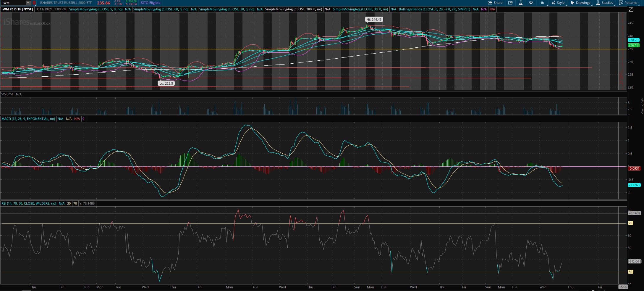The image size is (644, 291).
Task: Click the 15:00 time axis button
Action: (623, 287)
